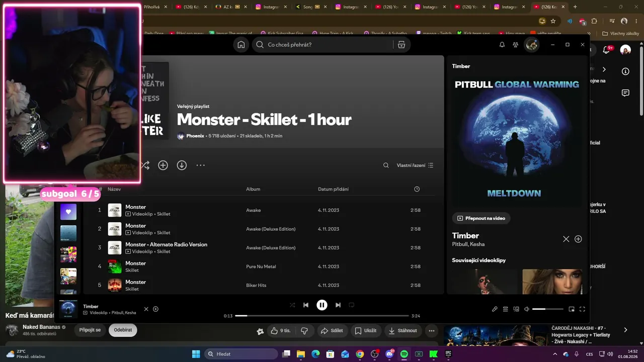Dislike the YouTube video
This screenshot has height=362, width=644.
tap(304, 331)
